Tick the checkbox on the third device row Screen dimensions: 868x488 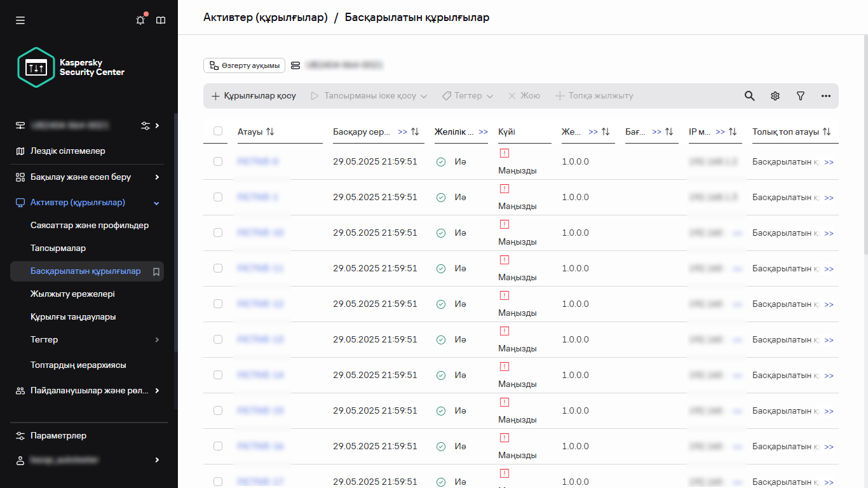click(x=218, y=233)
